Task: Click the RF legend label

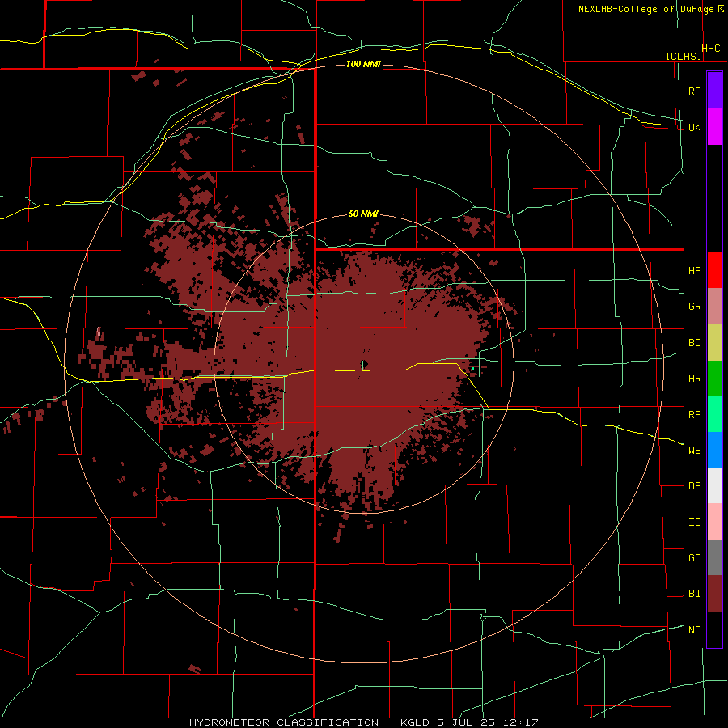Action: 694,91
